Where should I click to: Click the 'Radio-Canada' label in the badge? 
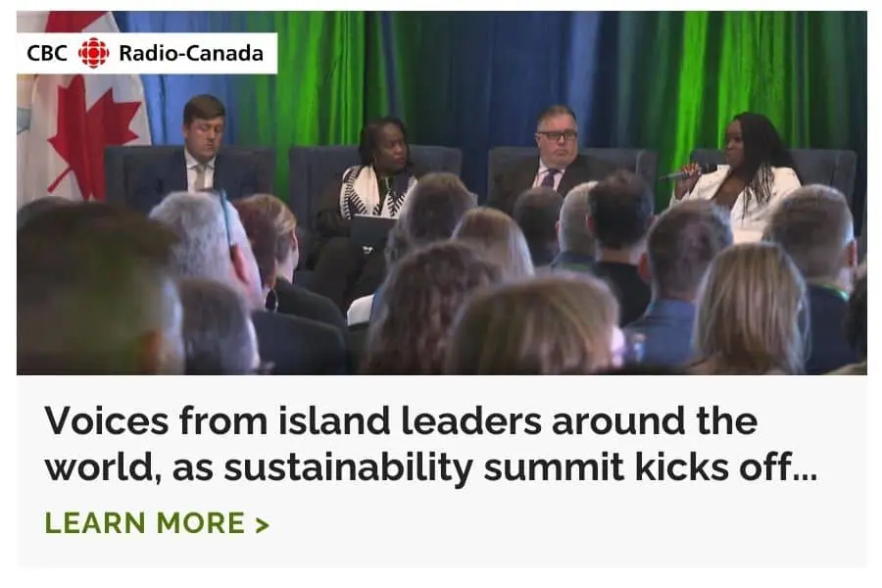pos(191,54)
